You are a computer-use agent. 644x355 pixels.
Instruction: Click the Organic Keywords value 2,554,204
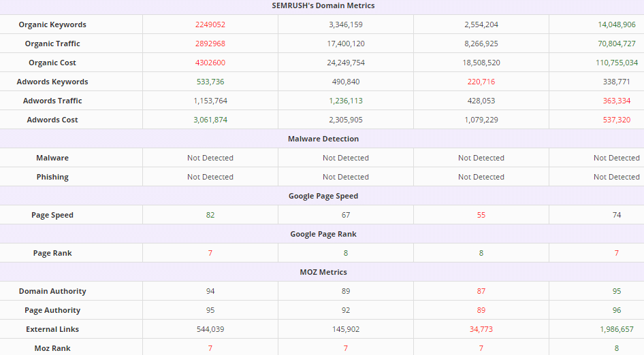481,24
